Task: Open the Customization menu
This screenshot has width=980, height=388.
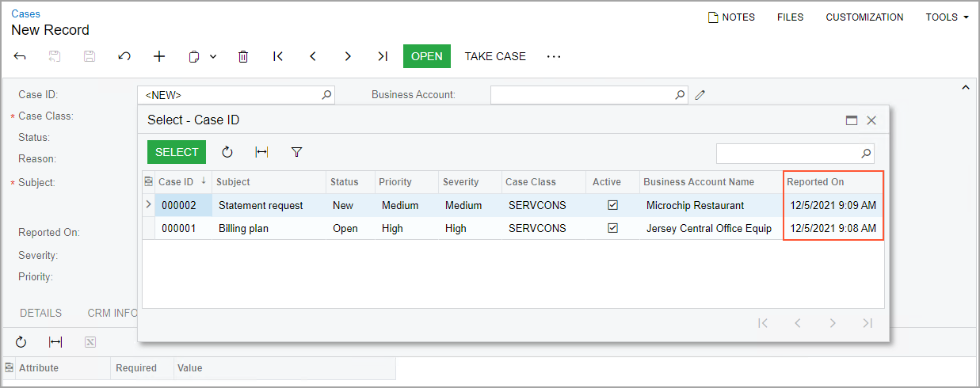Action: click(864, 17)
